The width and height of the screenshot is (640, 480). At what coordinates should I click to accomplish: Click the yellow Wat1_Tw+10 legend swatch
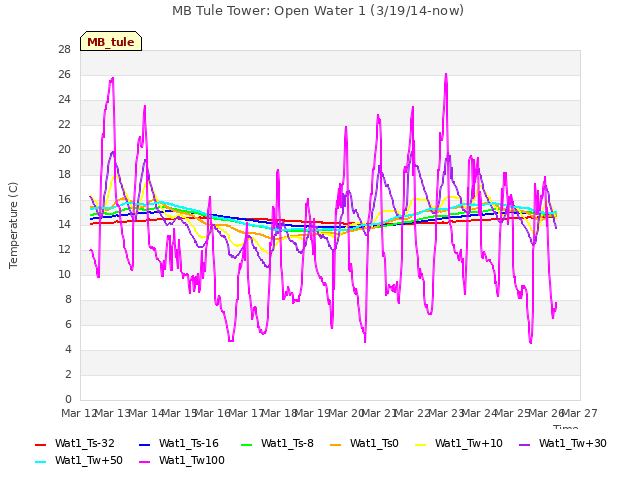point(420,444)
